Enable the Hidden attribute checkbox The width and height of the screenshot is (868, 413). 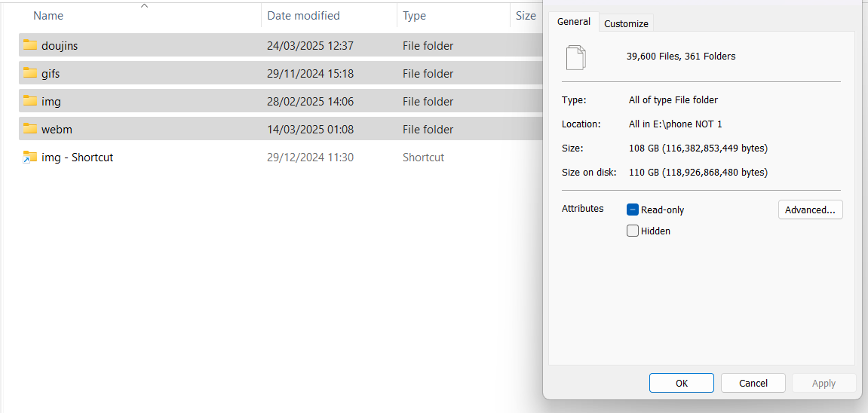pyautogui.click(x=633, y=231)
